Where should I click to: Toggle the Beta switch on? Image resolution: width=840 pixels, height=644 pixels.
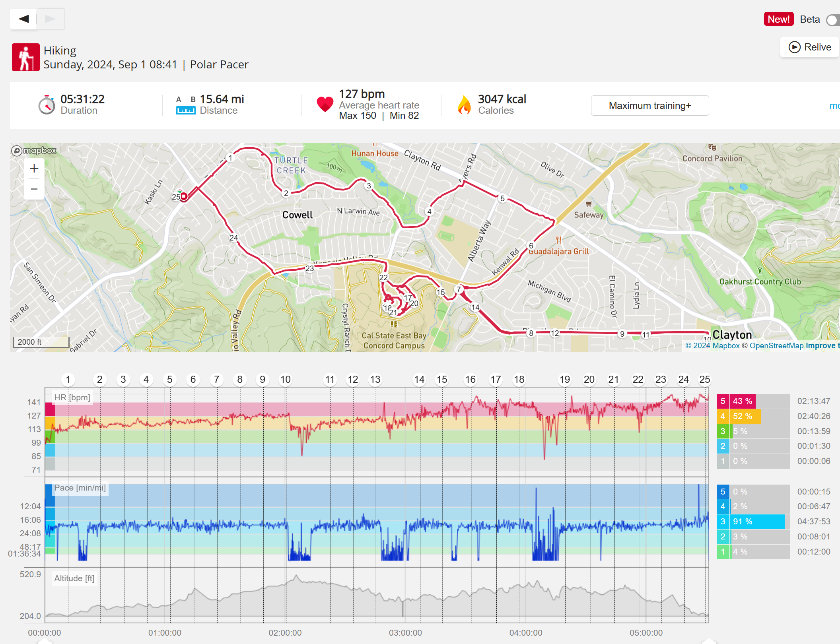click(832, 19)
